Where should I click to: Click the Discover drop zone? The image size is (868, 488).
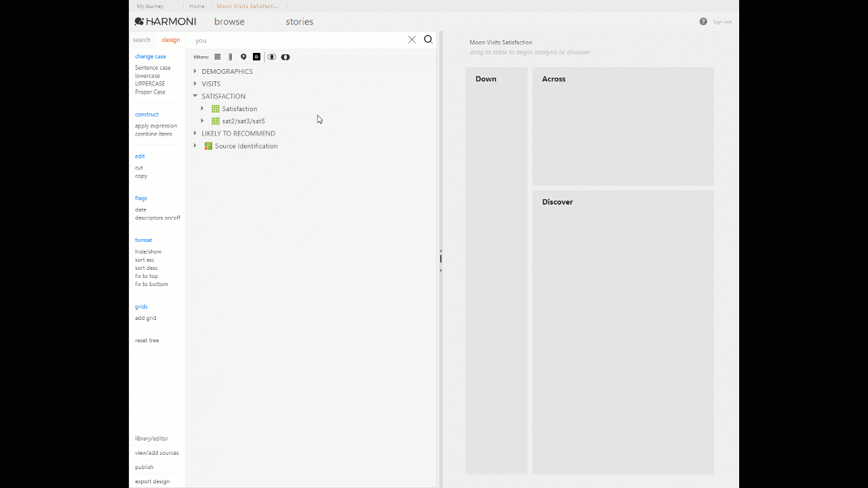pyautogui.click(x=623, y=332)
